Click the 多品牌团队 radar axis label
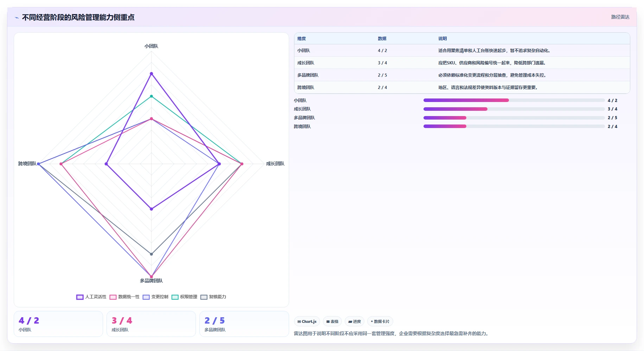Image resolution: width=644 pixels, height=351 pixels. point(151,281)
